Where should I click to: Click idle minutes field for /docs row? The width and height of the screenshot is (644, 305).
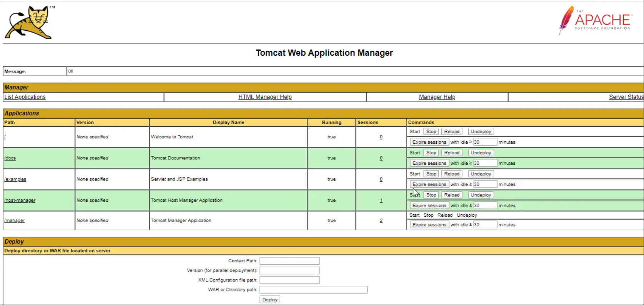[485, 163]
